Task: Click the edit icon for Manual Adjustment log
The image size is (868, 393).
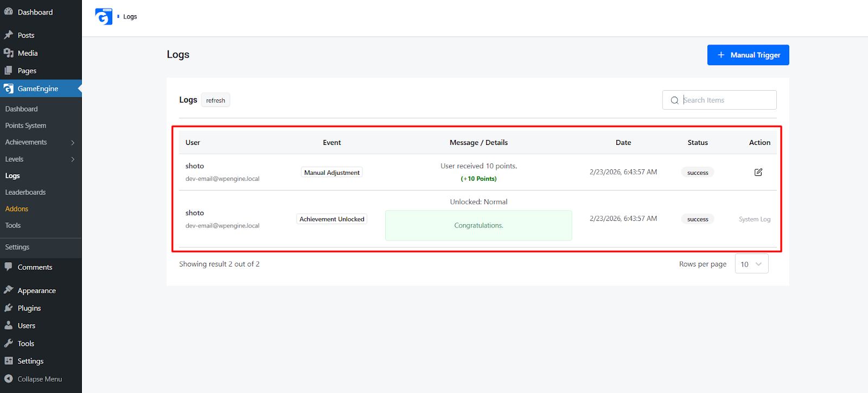Action: pos(758,172)
